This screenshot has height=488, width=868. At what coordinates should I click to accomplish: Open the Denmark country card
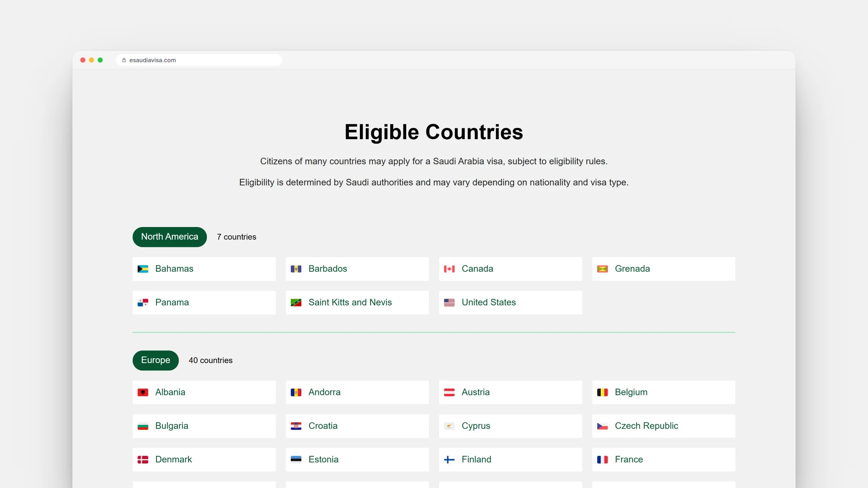(204, 459)
